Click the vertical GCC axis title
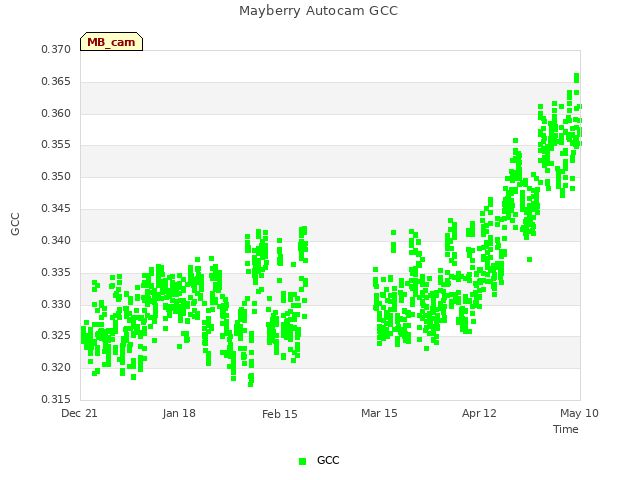 click(x=15, y=224)
